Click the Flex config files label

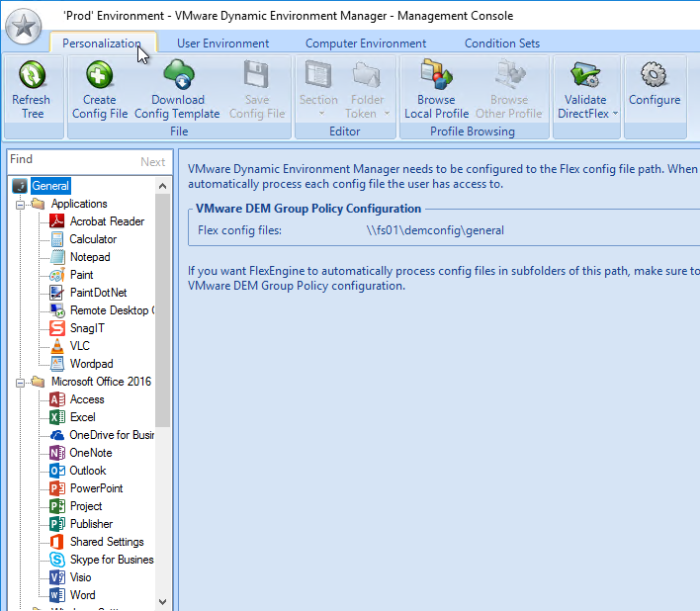coord(239,230)
